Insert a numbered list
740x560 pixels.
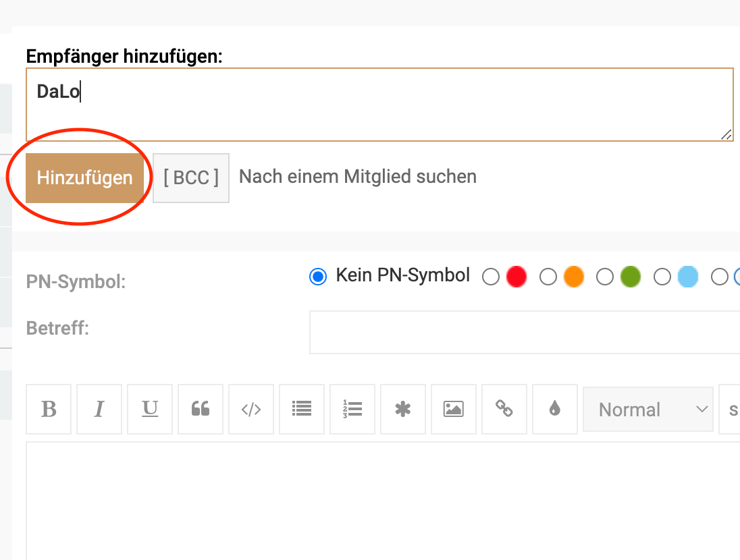click(352, 409)
